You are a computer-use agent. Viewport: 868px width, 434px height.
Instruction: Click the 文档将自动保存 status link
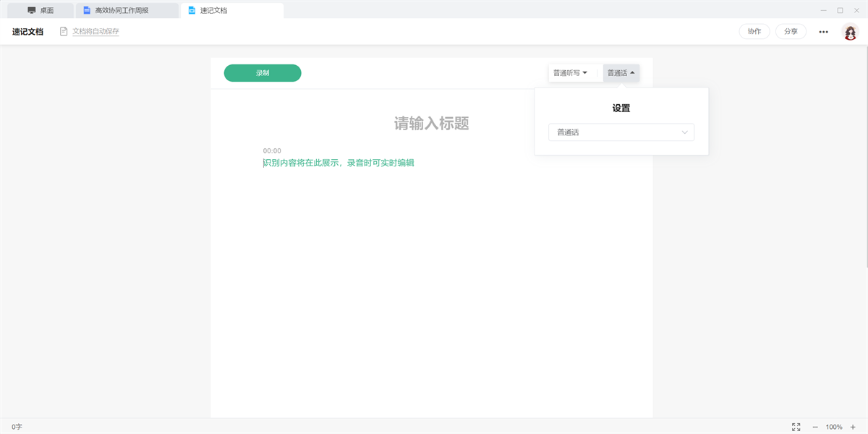(x=95, y=32)
